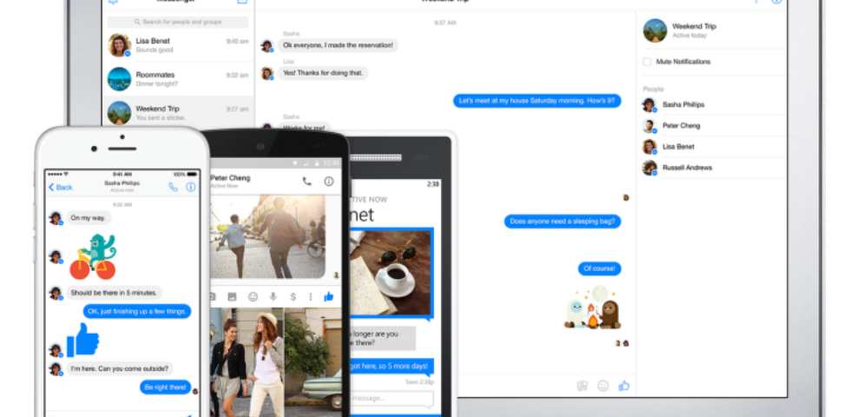This screenshot has width=868, height=417.
Task: Click the "You sent a sticker." preview text
Action: point(161,118)
